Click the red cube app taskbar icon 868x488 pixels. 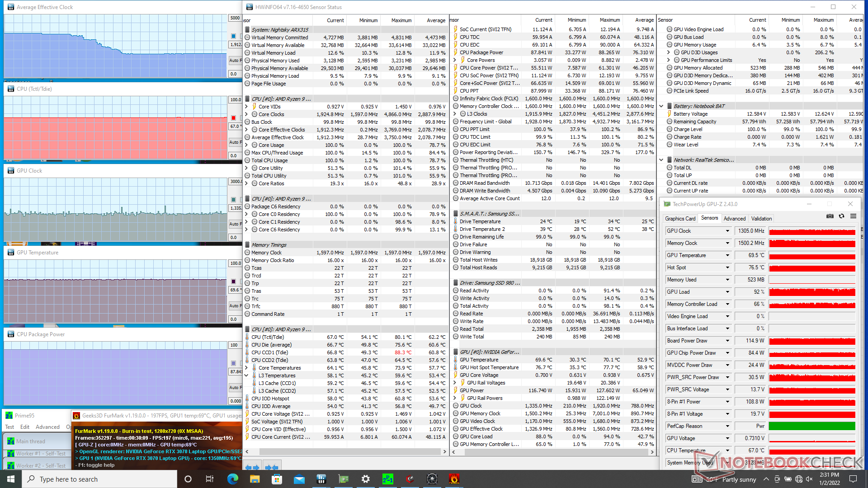tap(410, 479)
